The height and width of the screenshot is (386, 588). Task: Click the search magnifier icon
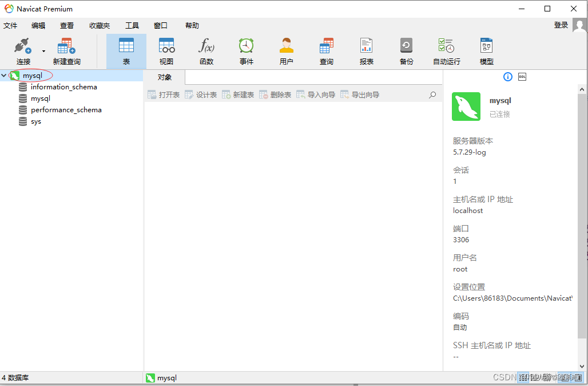click(432, 94)
